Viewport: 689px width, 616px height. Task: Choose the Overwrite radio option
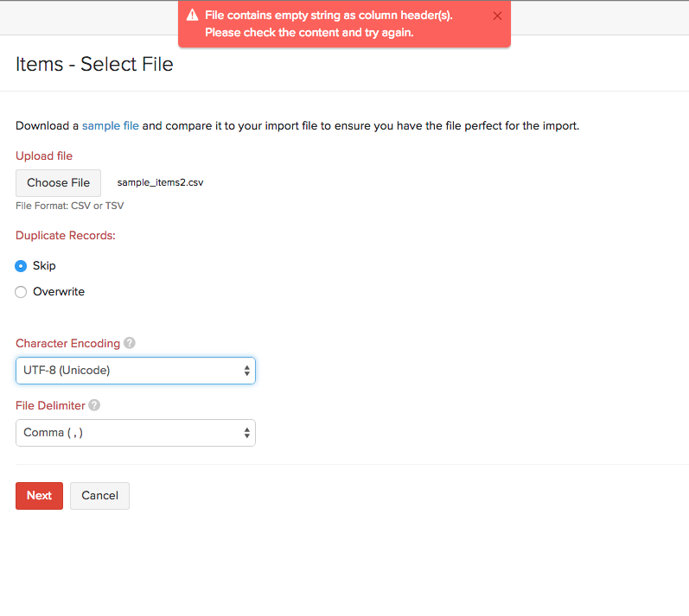click(x=21, y=292)
